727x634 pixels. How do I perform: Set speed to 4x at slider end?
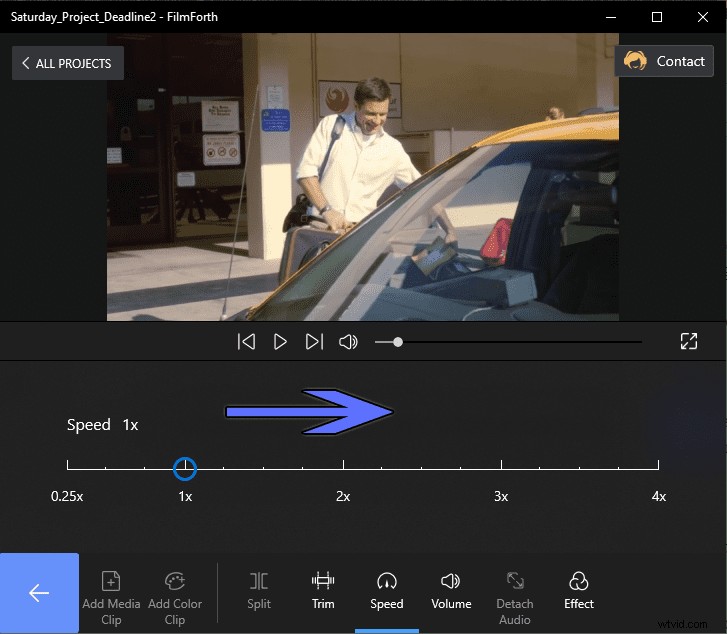[x=658, y=465]
